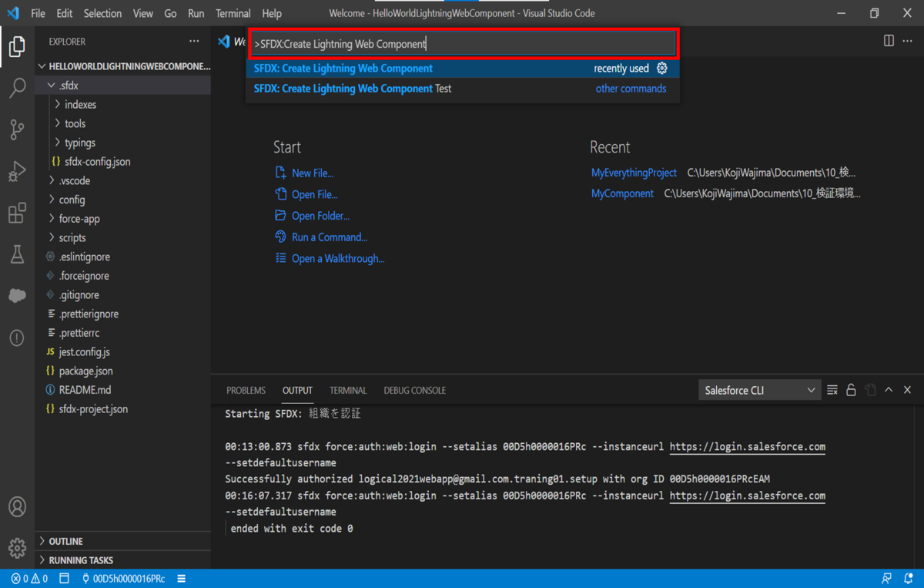
Task: Open the Source Control view
Action: click(17, 129)
